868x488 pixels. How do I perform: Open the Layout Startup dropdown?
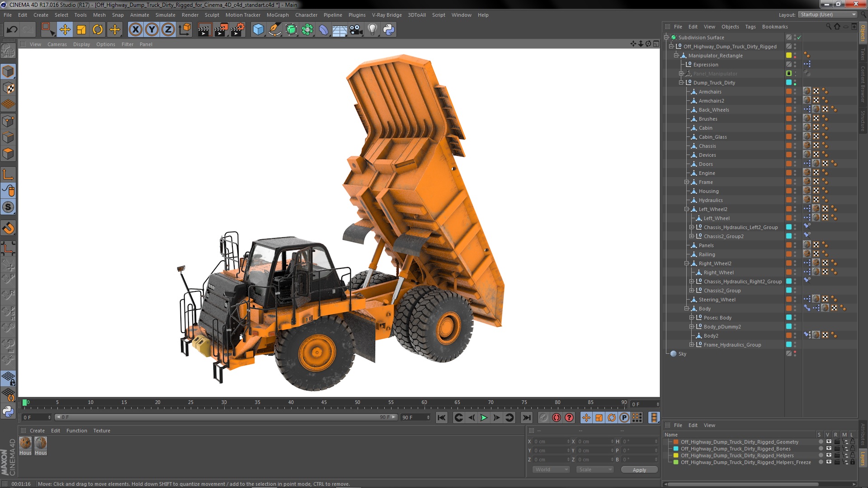coord(827,14)
